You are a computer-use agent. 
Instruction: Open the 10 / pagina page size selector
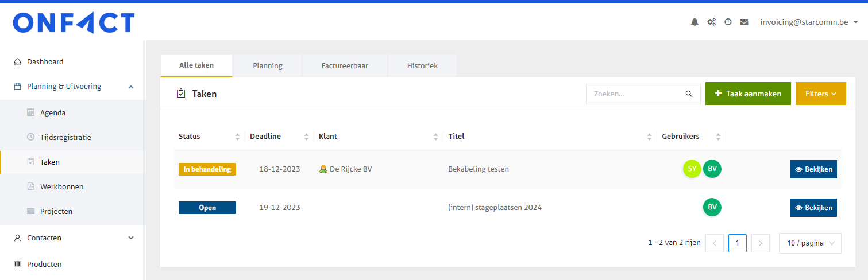pyautogui.click(x=810, y=243)
